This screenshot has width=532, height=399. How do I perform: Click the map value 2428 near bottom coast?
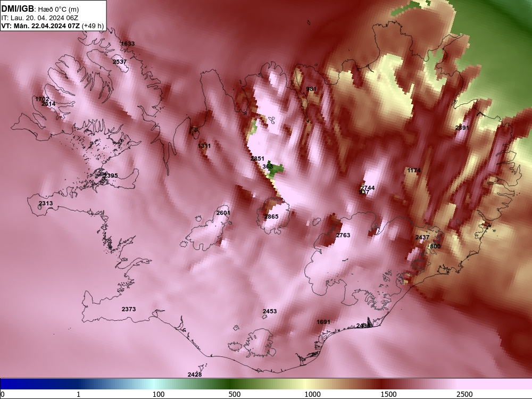coord(194,375)
